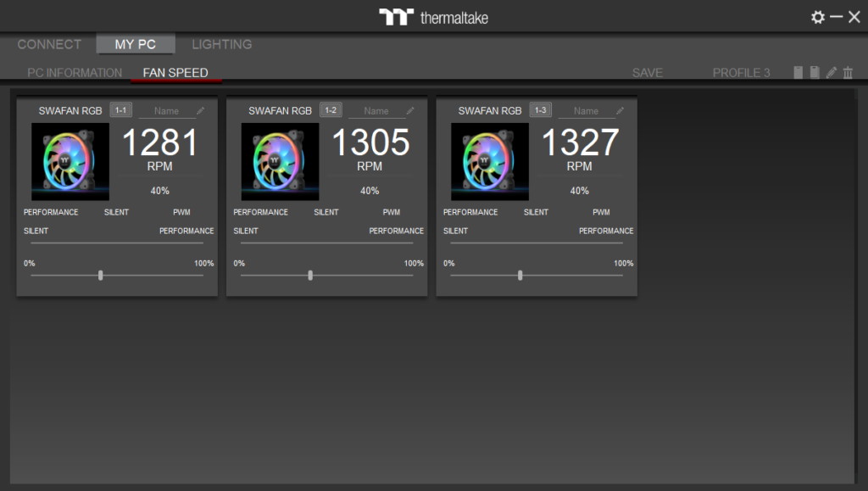The height and width of the screenshot is (491, 868).
Task: Open the PC INFORMATION sub-tab
Action: click(75, 73)
